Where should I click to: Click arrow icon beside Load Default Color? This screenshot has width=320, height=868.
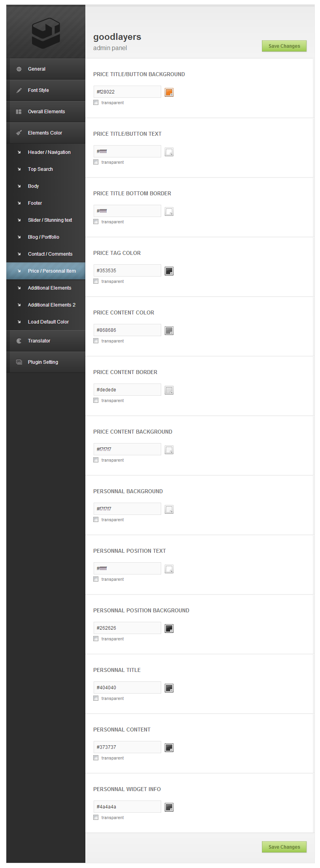[x=19, y=322]
